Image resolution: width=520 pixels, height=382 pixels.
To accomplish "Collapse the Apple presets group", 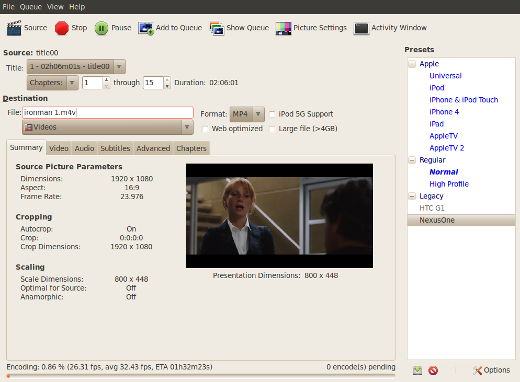I will click(412, 64).
